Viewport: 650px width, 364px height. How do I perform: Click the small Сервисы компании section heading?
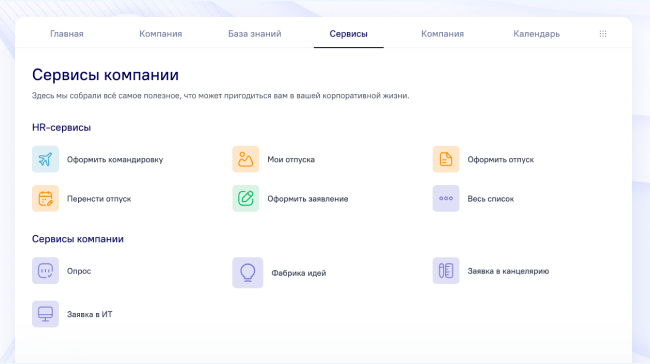[x=78, y=239]
